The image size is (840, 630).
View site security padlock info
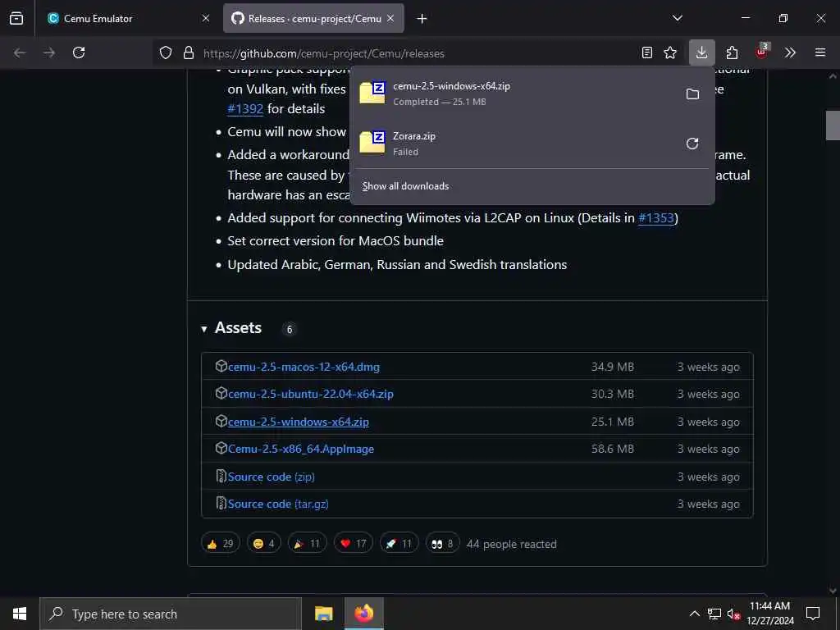pyautogui.click(x=188, y=53)
